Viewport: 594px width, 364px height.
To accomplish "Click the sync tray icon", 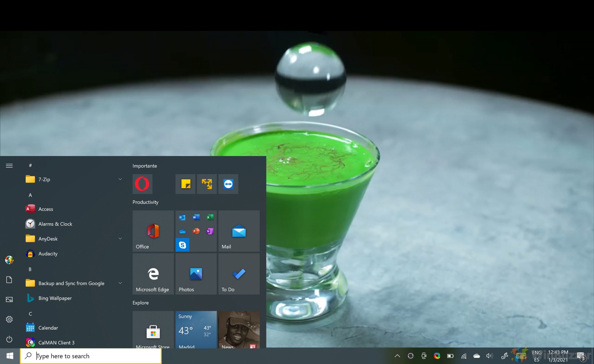I will [x=410, y=356].
